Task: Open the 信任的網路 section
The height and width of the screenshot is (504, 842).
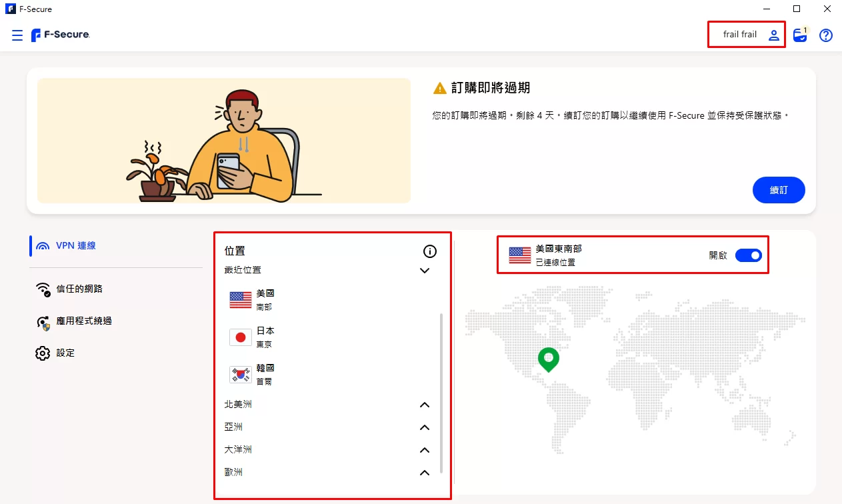Action: 79,289
